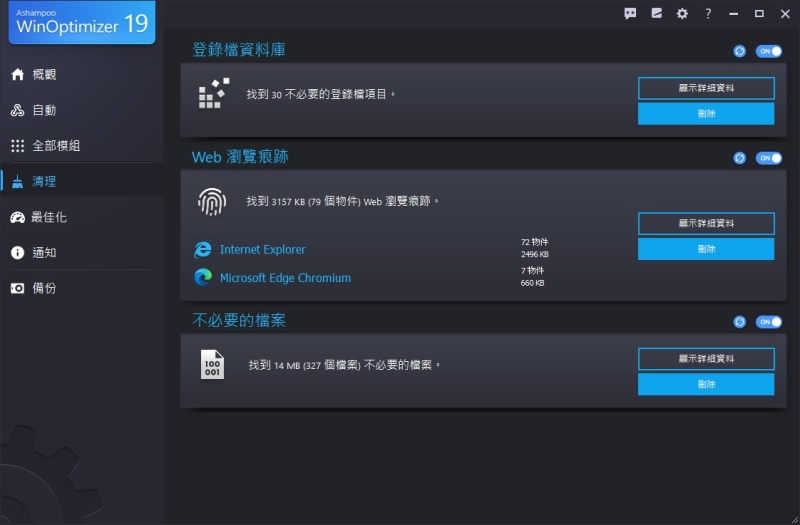Screen dimensions: 800x525
Task: Click the '2496 KB' size text
Action: click(x=535, y=254)
